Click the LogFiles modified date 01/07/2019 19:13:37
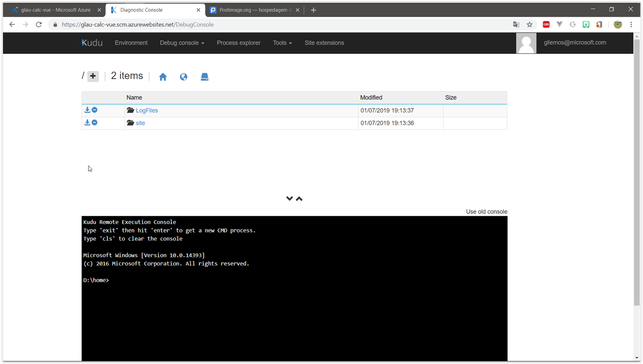The image size is (643, 364). click(x=387, y=110)
